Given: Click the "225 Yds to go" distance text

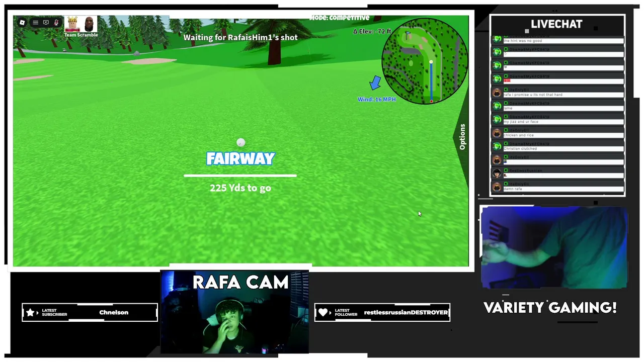Looking at the screenshot, I should [240, 188].
